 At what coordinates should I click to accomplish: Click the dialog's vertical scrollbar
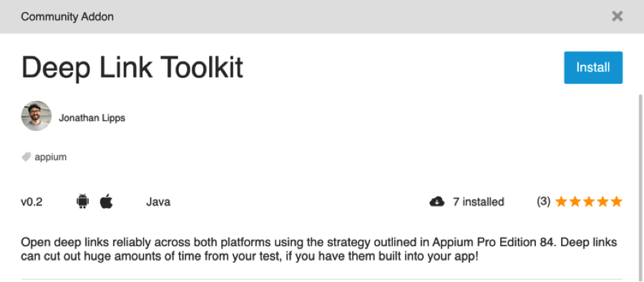pyautogui.click(x=640, y=187)
